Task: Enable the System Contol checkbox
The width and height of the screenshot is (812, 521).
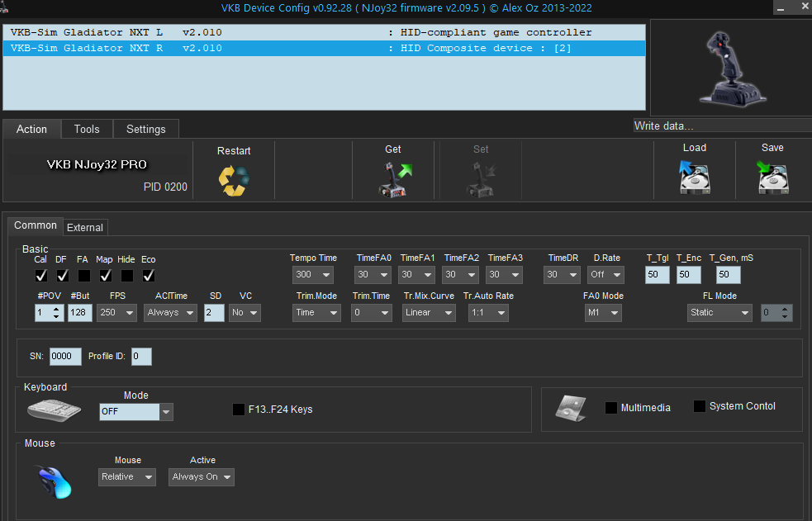Action: (x=700, y=406)
